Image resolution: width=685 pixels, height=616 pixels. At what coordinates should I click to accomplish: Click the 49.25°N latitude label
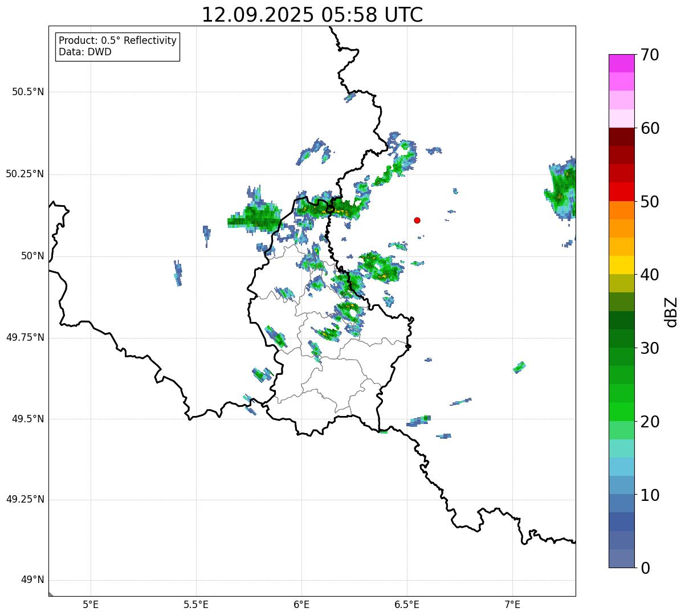25,499
